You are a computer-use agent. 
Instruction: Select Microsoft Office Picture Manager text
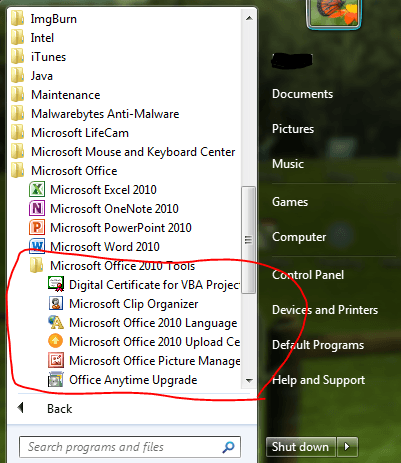pos(154,361)
